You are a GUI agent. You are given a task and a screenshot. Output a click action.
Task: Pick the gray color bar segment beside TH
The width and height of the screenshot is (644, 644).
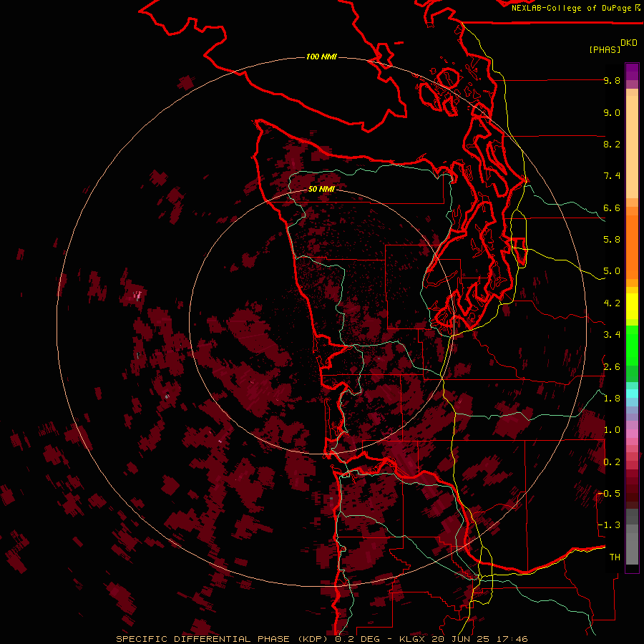click(x=632, y=549)
